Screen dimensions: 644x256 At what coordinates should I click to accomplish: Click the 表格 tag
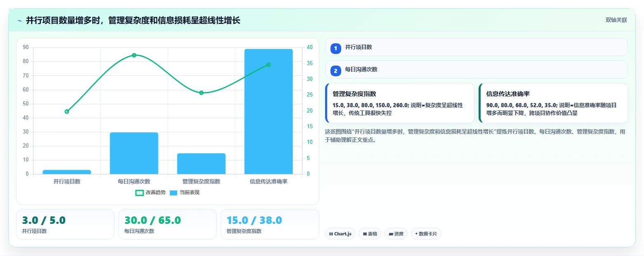point(370,234)
